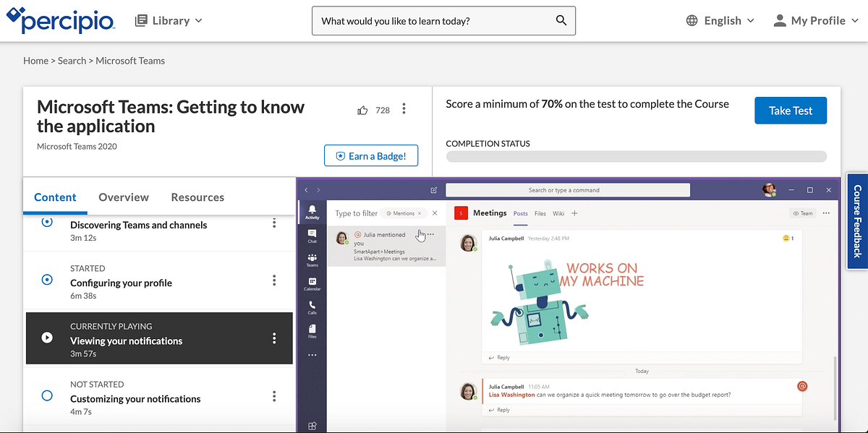Image resolution: width=868 pixels, height=433 pixels.
Task: Open Teams in Teams sidebar
Action: point(312,260)
